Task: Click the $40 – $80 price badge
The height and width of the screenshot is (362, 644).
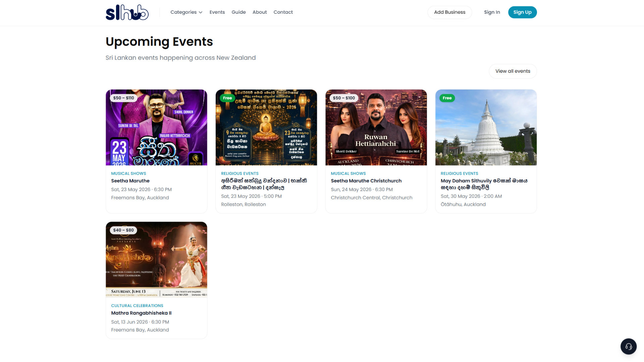Action: tap(123, 230)
